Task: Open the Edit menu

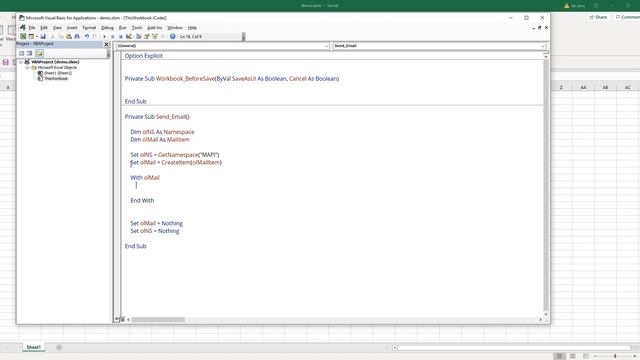Action: 44,28
